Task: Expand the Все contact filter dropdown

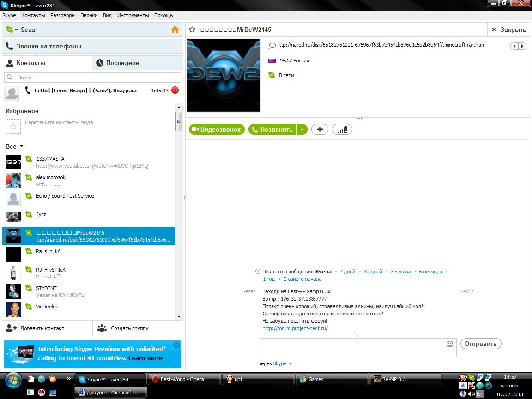Action: [x=21, y=146]
